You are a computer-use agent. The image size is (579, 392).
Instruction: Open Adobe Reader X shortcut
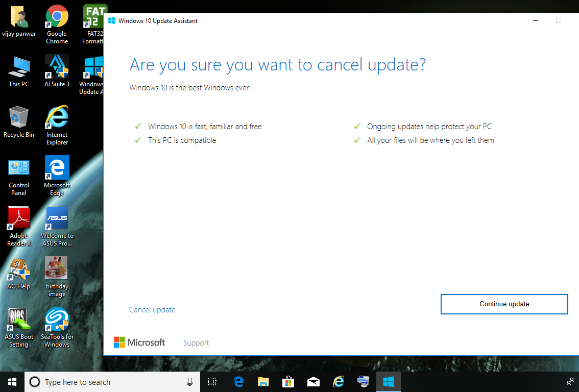click(19, 227)
